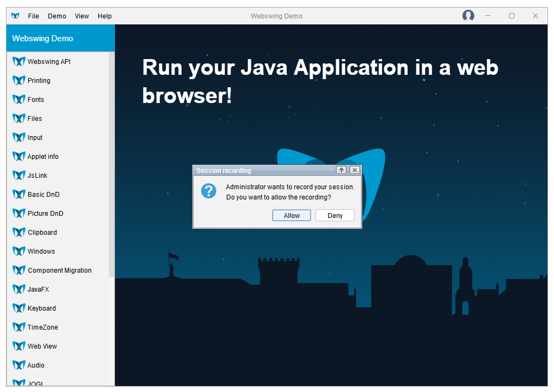Viewport: 554px width, 392px height.
Task: Allow the session recording
Action: (x=292, y=215)
